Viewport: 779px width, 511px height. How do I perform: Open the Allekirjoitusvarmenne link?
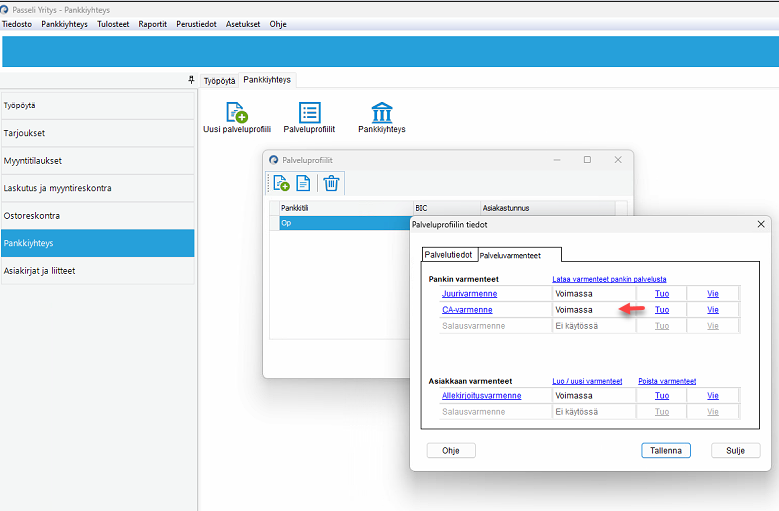click(481, 395)
